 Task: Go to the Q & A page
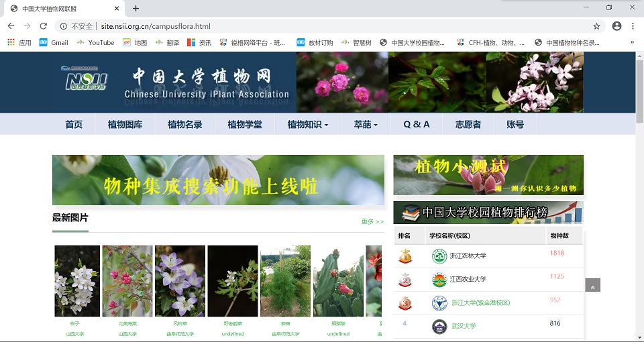pyautogui.click(x=416, y=124)
